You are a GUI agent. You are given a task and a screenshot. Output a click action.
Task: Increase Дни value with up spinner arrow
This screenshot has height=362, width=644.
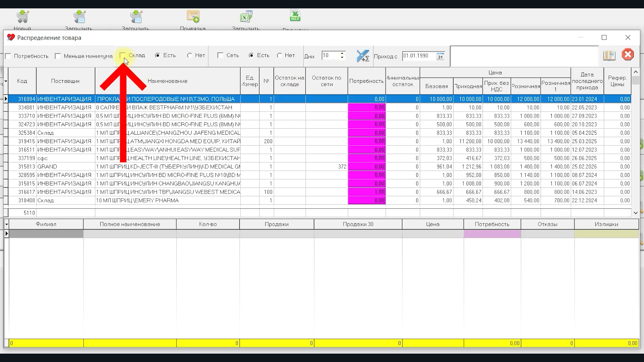point(342,53)
